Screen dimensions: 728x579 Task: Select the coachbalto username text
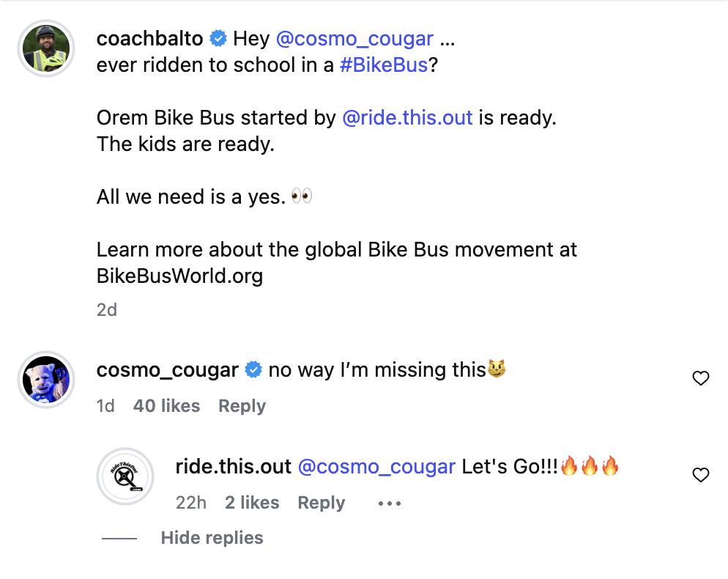tap(149, 38)
